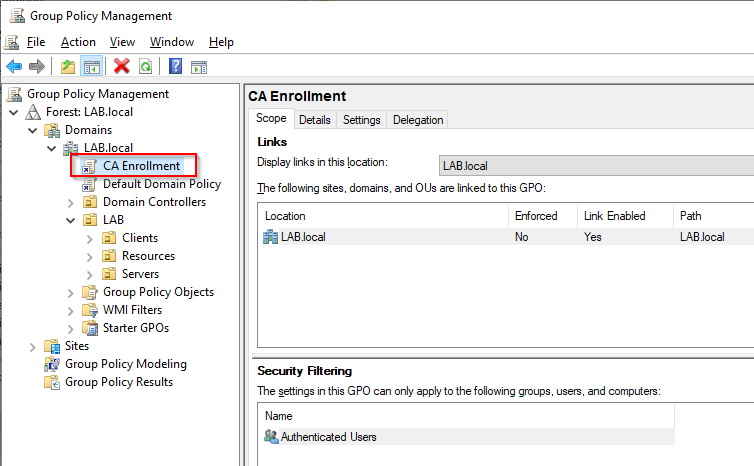This screenshot has width=754, height=466.
Task: Click the Path column header
Action: [x=714, y=216]
